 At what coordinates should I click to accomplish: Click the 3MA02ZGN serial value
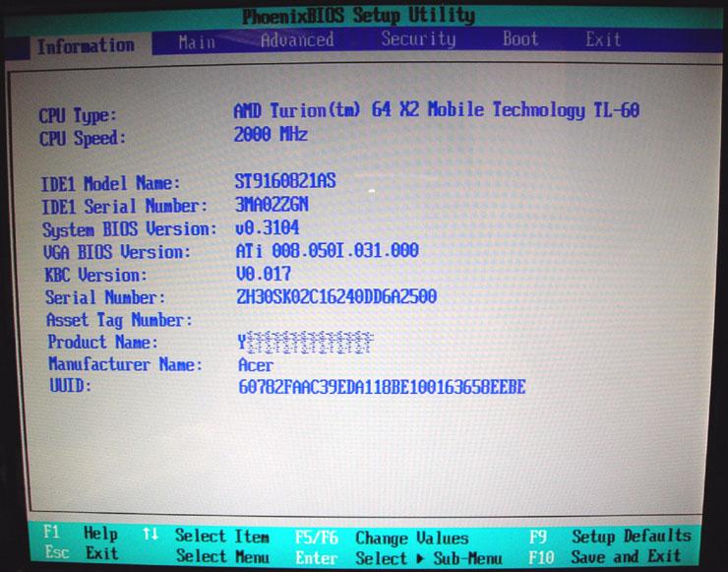pyautogui.click(x=273, y=204)
